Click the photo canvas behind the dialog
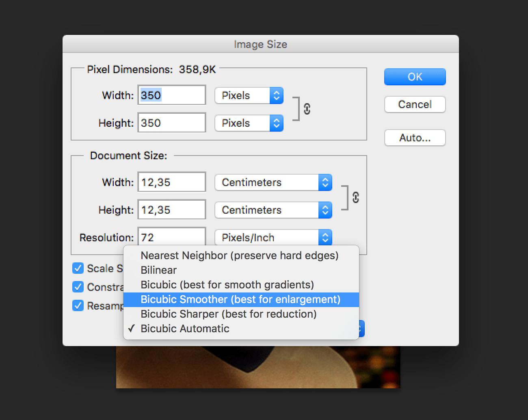Viewport: 528px width, 420px height. click(258, 367)
